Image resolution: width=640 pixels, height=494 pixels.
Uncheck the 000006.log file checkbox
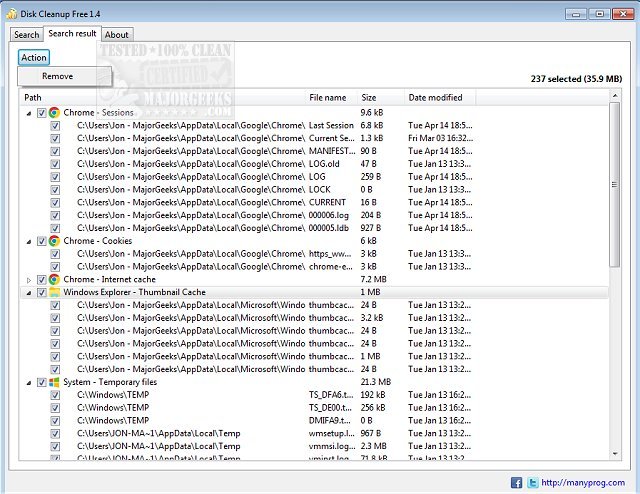point(55,216)
